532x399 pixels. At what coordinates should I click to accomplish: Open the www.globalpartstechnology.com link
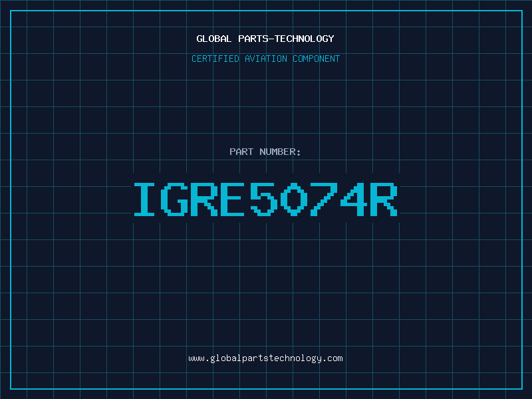click(265, 358)
